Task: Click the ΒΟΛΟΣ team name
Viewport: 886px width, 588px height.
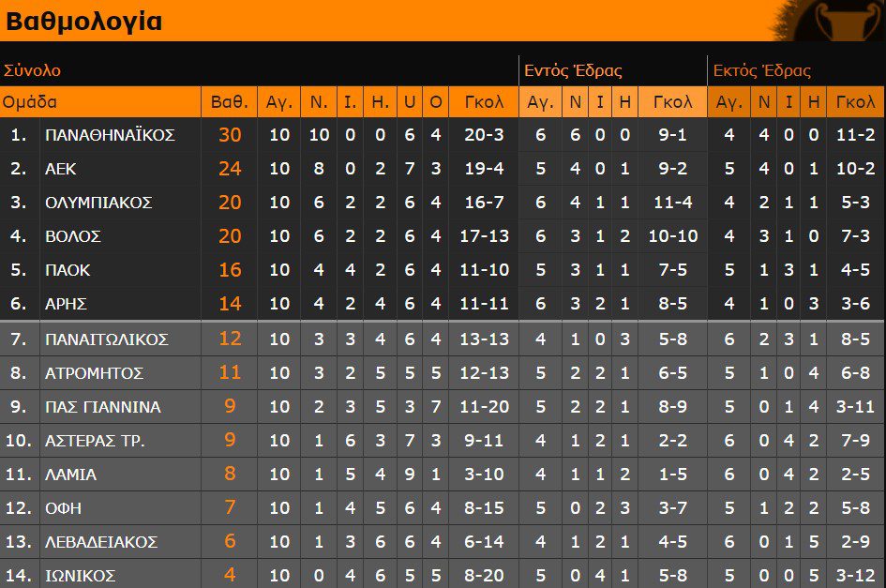Action: (73, 236)
